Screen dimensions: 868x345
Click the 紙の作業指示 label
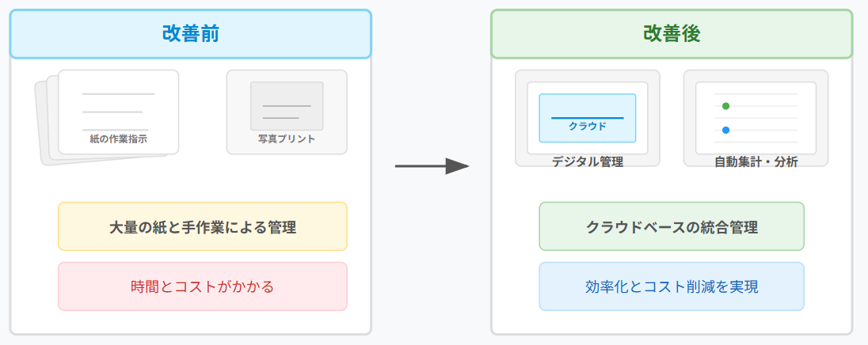pos(118,139)
